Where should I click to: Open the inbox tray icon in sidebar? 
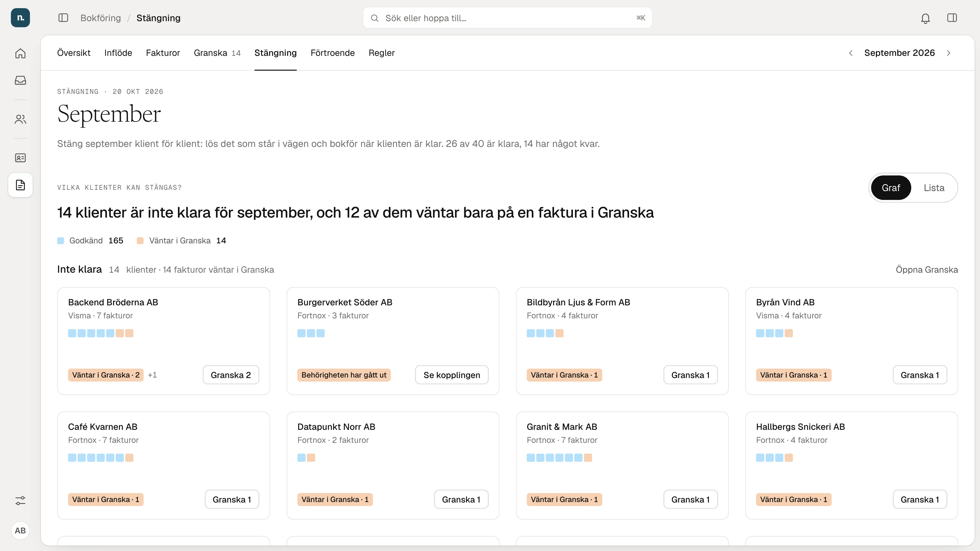(x=20, y=80)
